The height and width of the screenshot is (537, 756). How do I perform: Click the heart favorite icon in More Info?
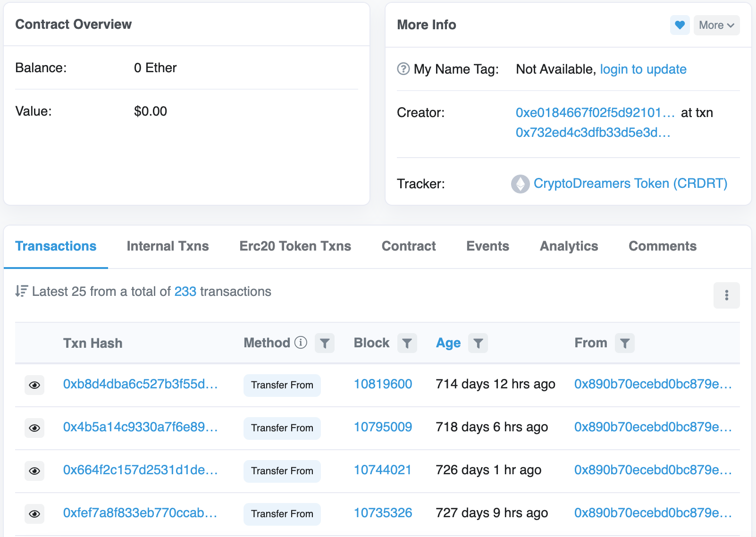coord(680,25)
